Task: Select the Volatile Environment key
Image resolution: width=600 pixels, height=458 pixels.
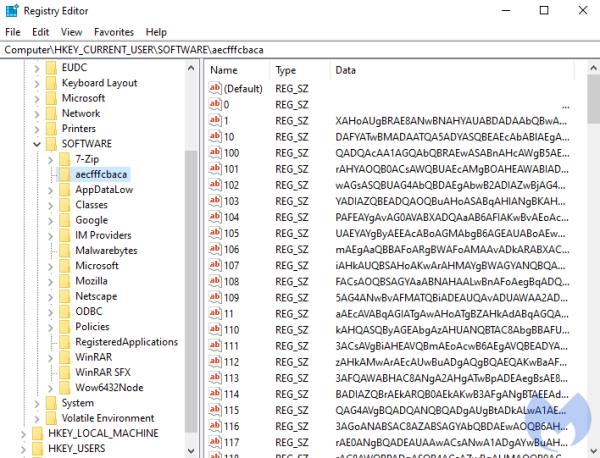Action: pos(107,418)
